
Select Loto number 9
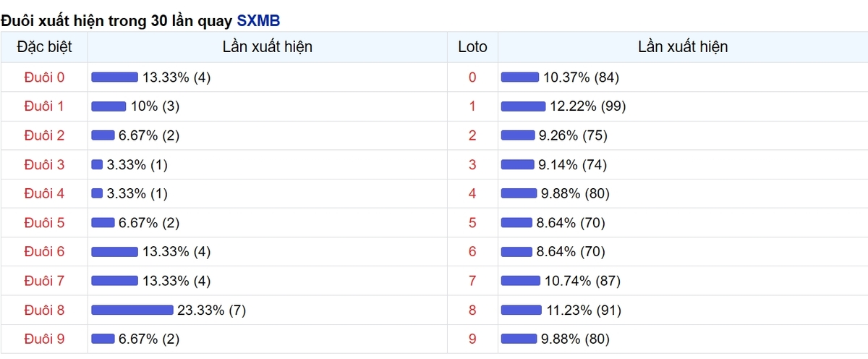click(x=472, y=339)
